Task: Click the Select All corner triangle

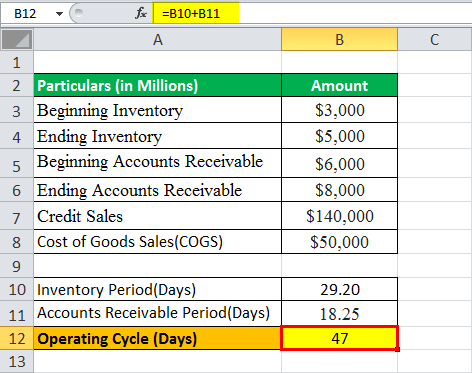Action: pyautogui.click(x=17, y=40)
